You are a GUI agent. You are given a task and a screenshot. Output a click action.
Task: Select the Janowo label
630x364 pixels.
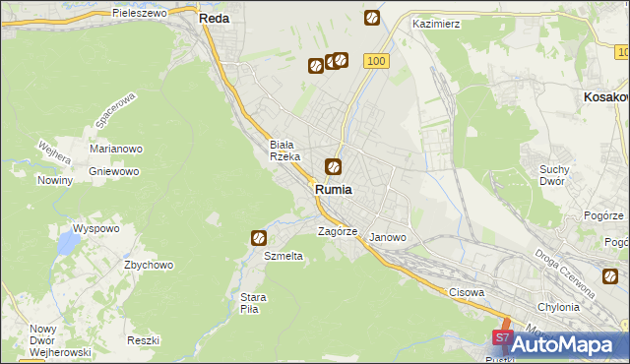tap(388, 237)
